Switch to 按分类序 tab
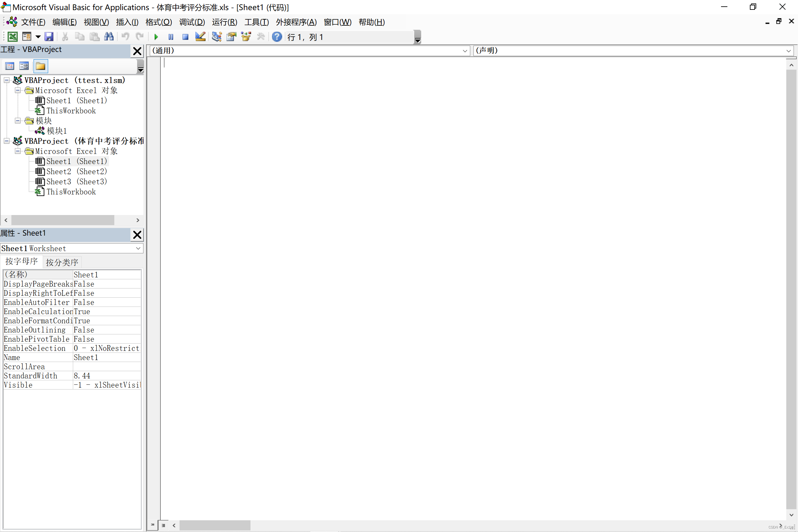Viewport: 798px width, 532px height. [62, 262]
